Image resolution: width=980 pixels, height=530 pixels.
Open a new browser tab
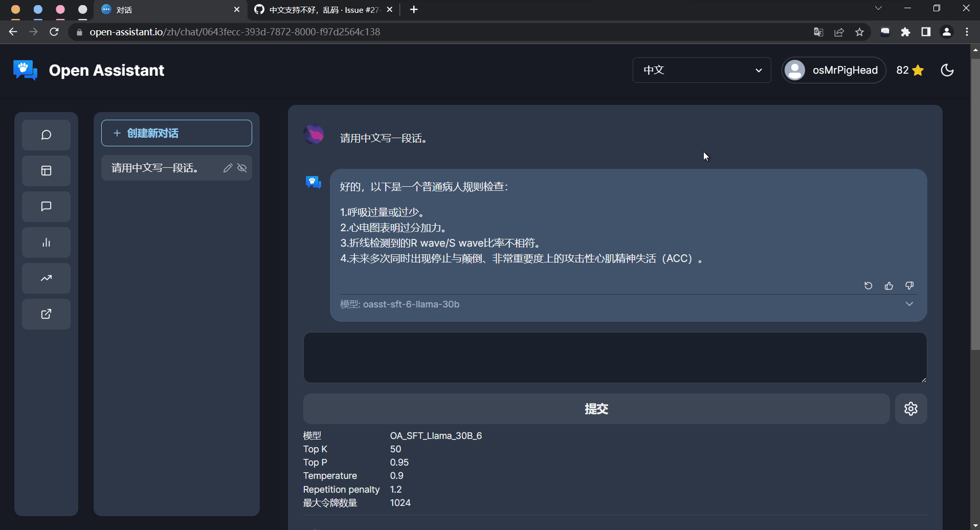tap(414, 10)
